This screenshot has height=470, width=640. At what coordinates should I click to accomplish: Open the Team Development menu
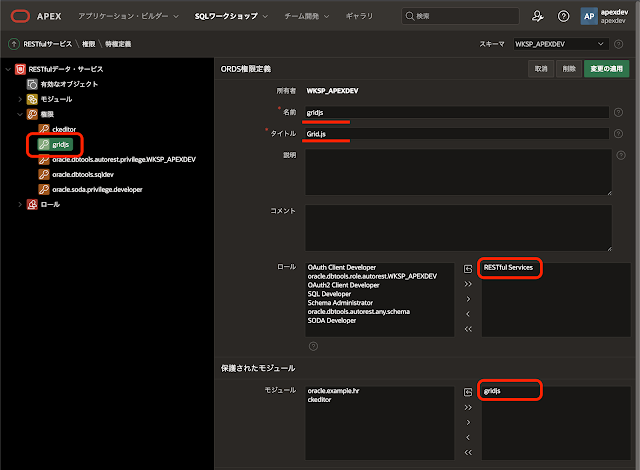click(306, 16)
